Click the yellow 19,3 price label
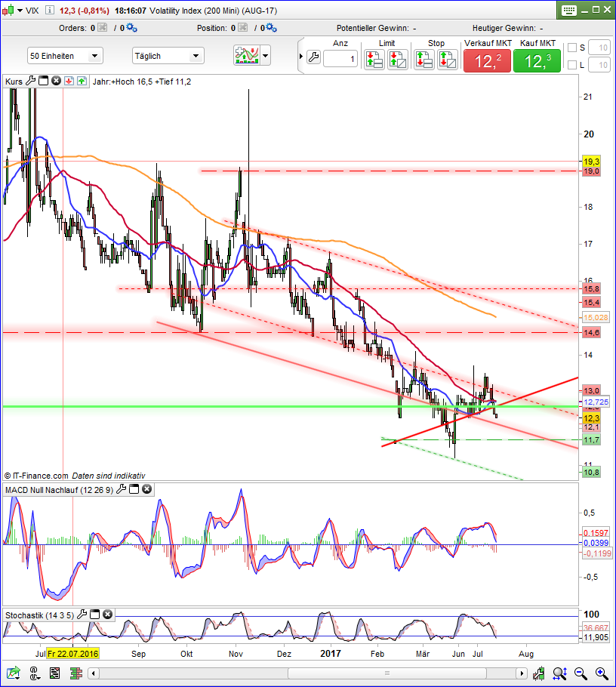The width and height of the screenshot is (616, 687). point(591,162)
